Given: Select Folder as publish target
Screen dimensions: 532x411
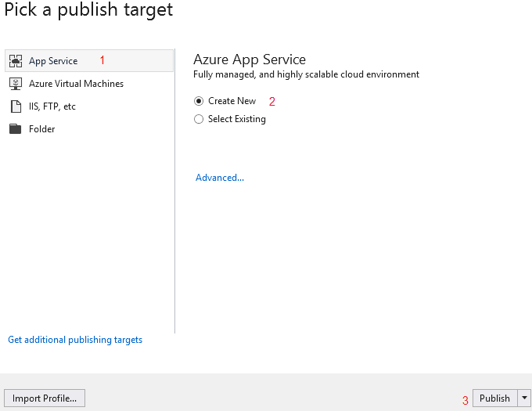Looking at the screenshot, I should point(89,129).
